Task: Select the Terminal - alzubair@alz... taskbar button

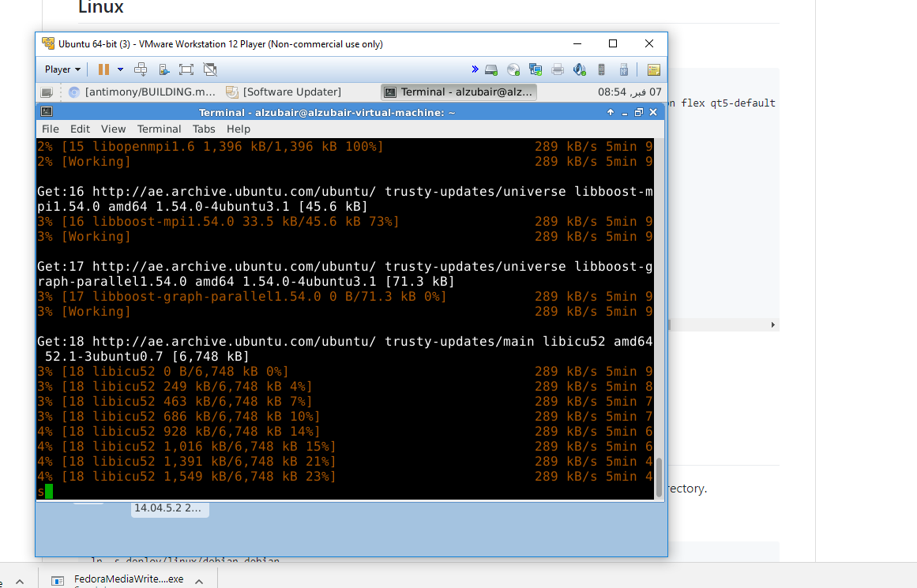Action: click(459, 92)
